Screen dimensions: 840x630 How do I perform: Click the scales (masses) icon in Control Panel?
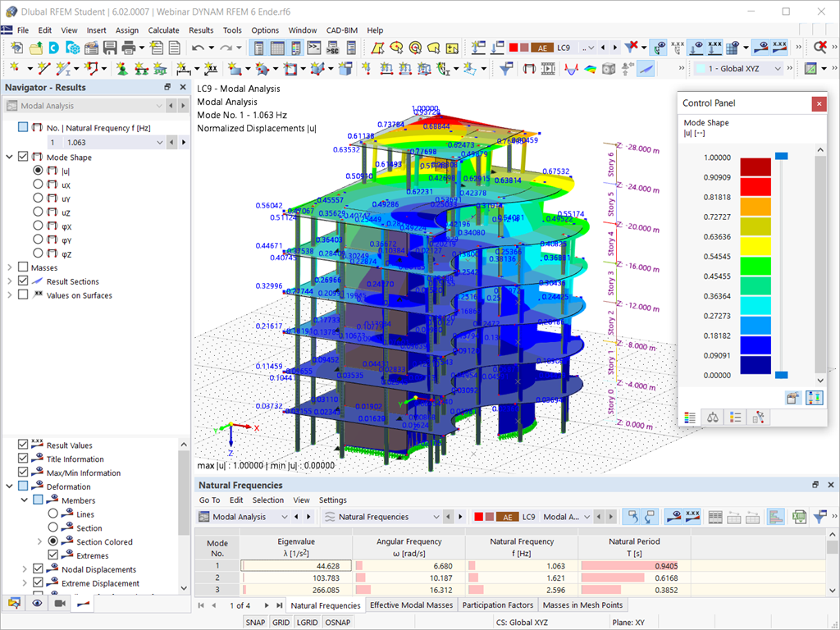tap(712, 417)
